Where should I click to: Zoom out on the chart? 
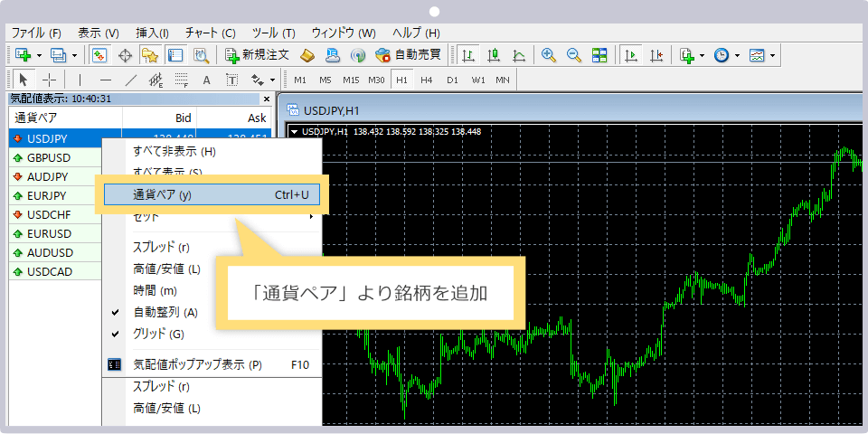(x=574, y=55)
